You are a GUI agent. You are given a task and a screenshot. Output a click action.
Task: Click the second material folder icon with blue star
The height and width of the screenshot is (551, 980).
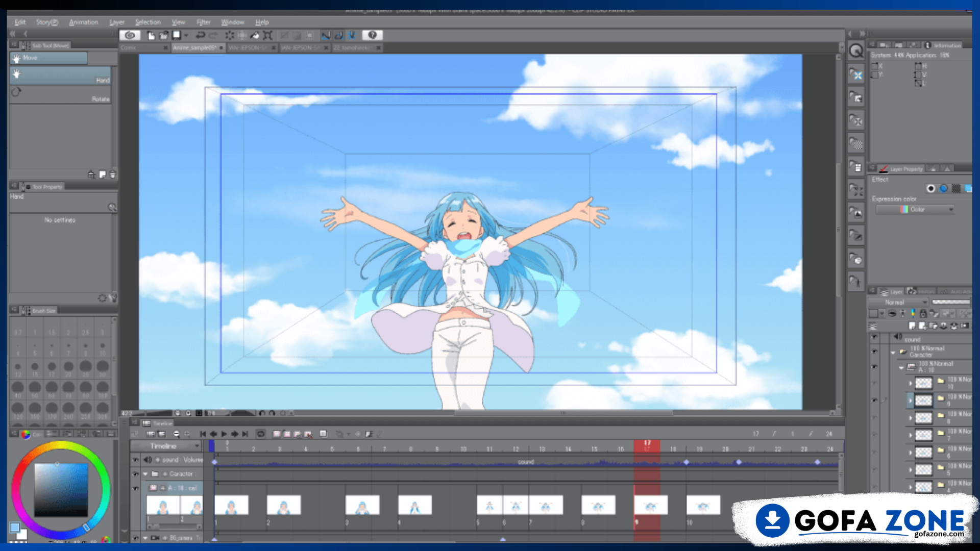pos(856,74)
